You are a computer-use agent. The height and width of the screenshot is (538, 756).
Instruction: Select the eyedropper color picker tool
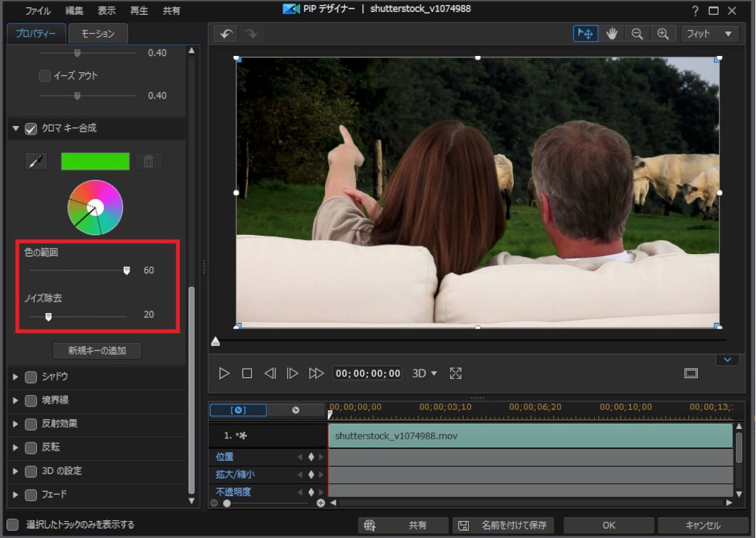[x=36, y=161]
